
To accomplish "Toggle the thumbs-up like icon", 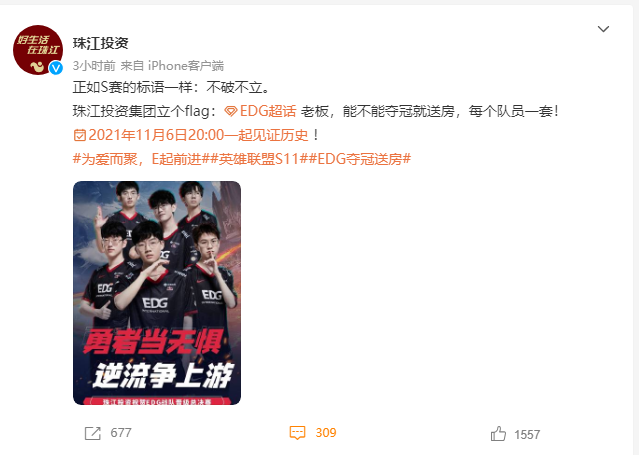I will click(498, 433).
